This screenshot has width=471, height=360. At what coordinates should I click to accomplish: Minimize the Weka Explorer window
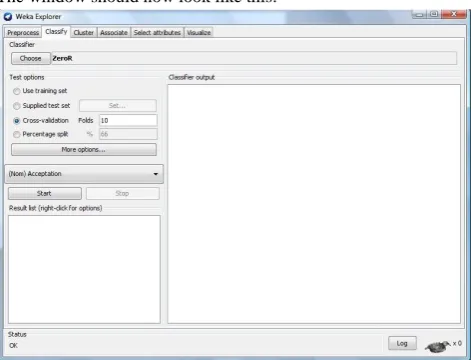click(x=419, y=14)
